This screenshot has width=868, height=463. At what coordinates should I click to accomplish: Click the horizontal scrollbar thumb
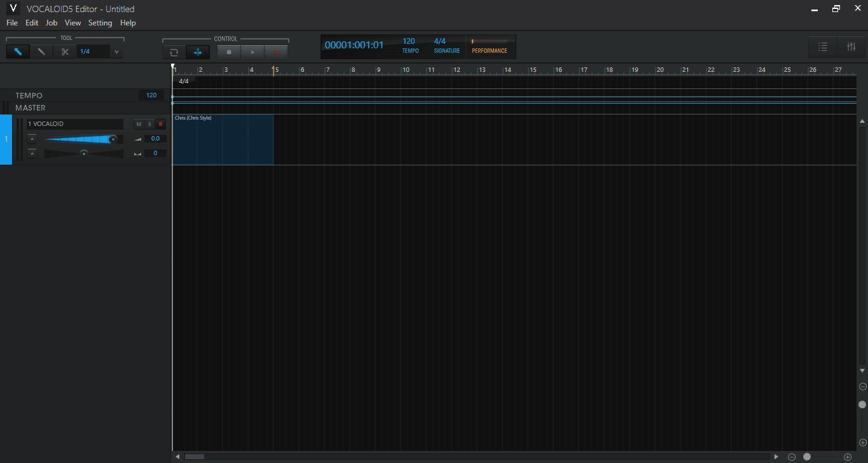click(195, 457)
